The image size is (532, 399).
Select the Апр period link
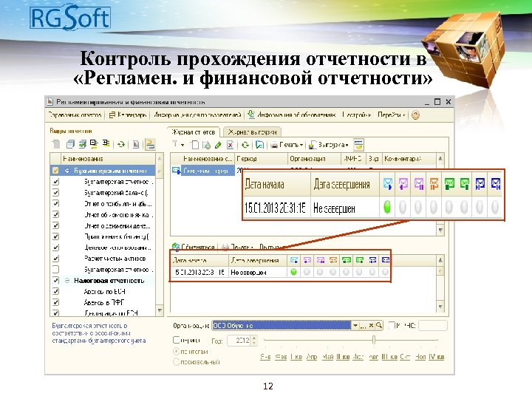point(312,357)
